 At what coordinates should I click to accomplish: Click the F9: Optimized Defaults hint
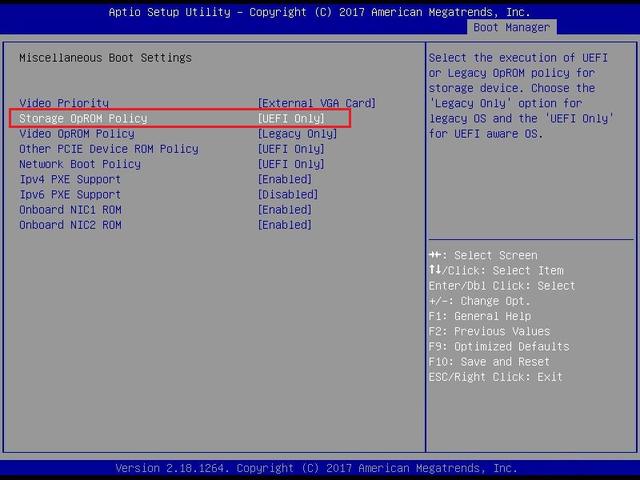click(x=499, y=347)
